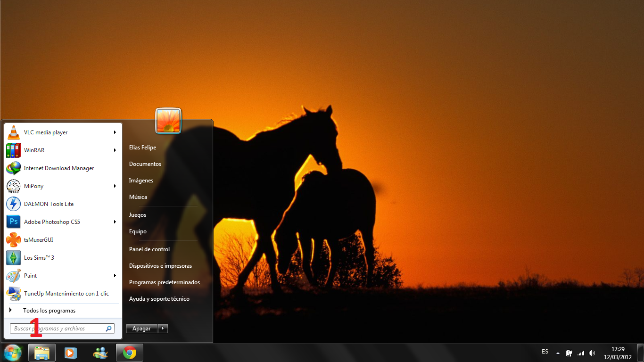
Task: Expand Adobe Photoshop CS5 recent files arrow
Action: coord(115,222)
